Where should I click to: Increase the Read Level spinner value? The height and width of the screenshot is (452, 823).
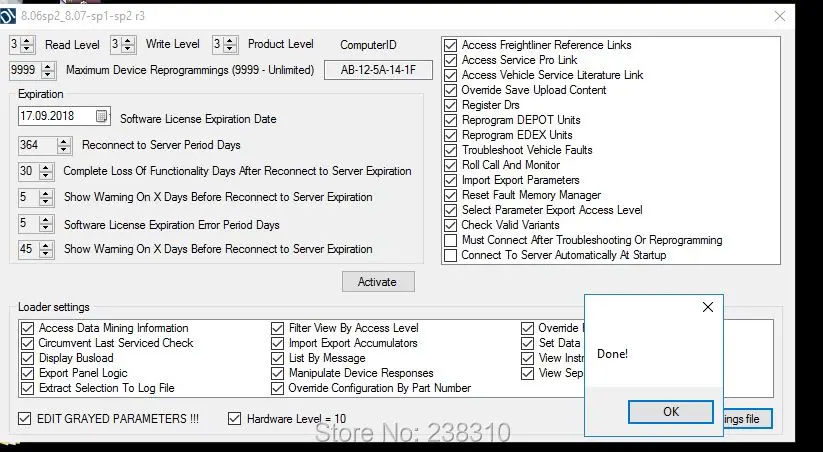point(27,40)
